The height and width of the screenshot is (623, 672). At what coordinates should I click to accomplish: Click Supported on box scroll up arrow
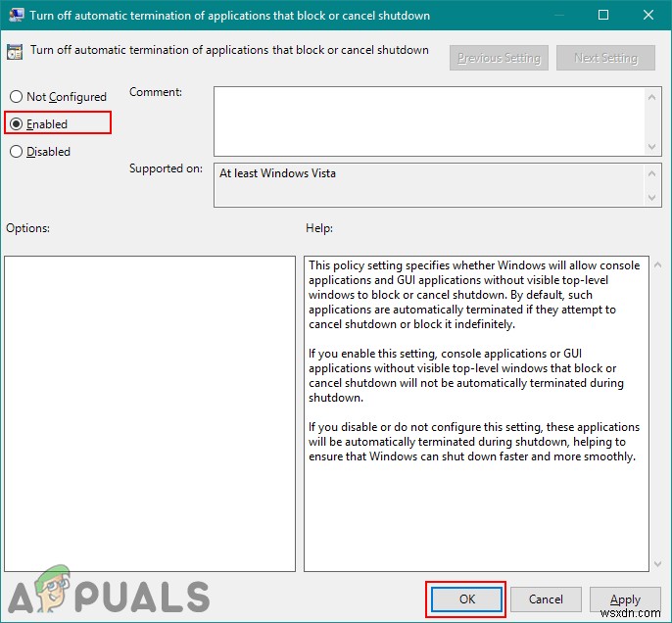[x=651, y=173]
